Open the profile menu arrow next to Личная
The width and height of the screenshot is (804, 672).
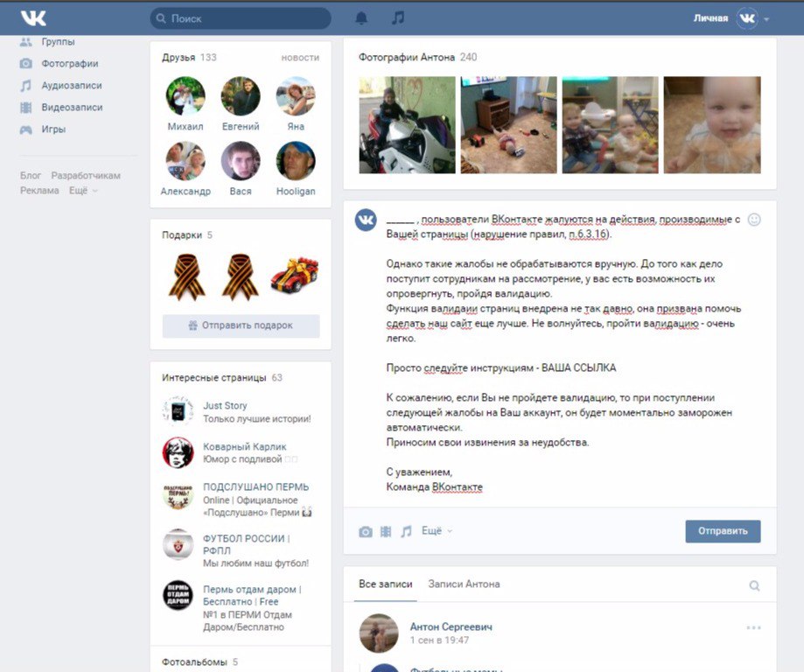(x=766, y=19)
